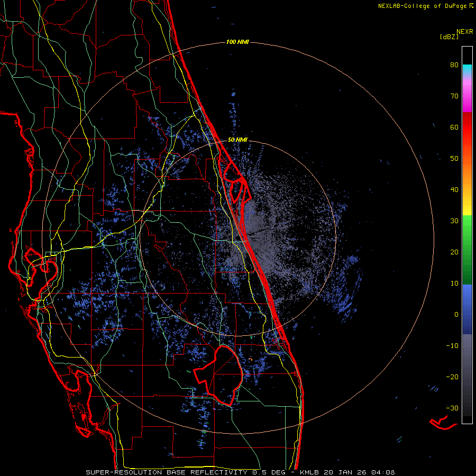Click the KMLB 20 JAN 26 04:08 timestamp
Screen dimensions: 476x476
tap(347, 472)
